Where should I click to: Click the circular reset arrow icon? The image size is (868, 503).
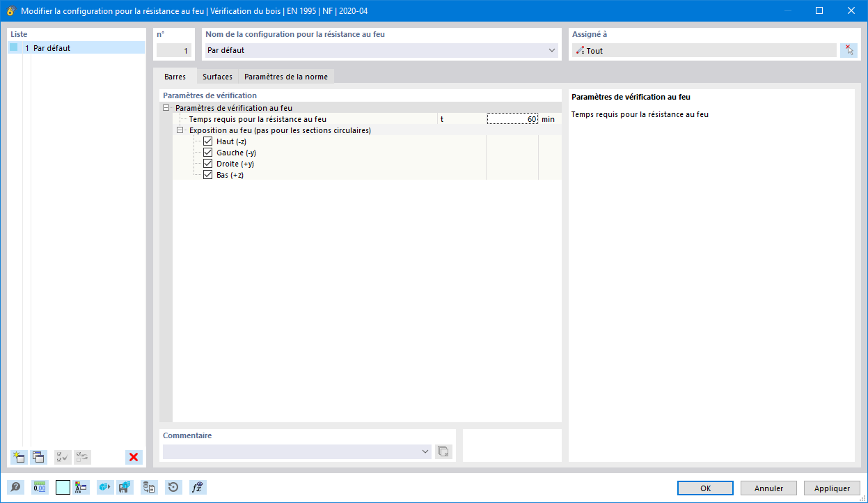point(173,488)
